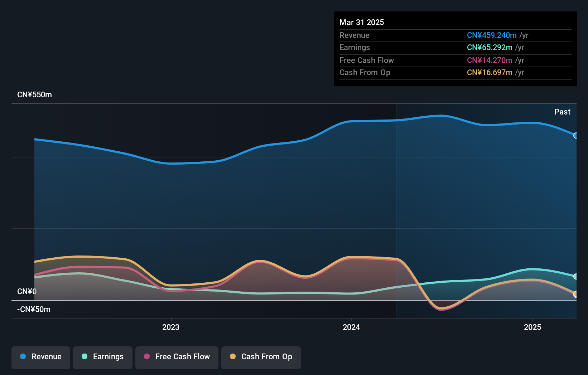
Task: Click the Cash From Op endpoint marker
Action: point(575,294)
